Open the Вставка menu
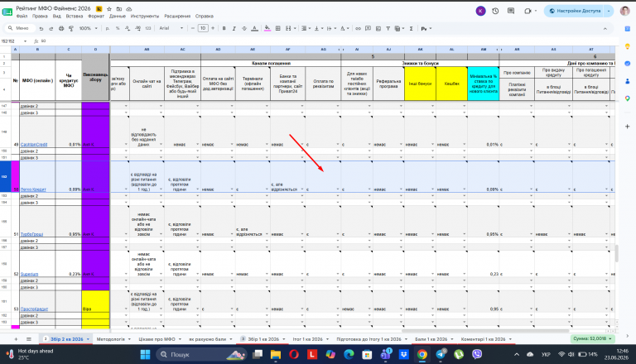Image resolution: width=636 pixels, height=364 pixels. click(x=75, y=17)
